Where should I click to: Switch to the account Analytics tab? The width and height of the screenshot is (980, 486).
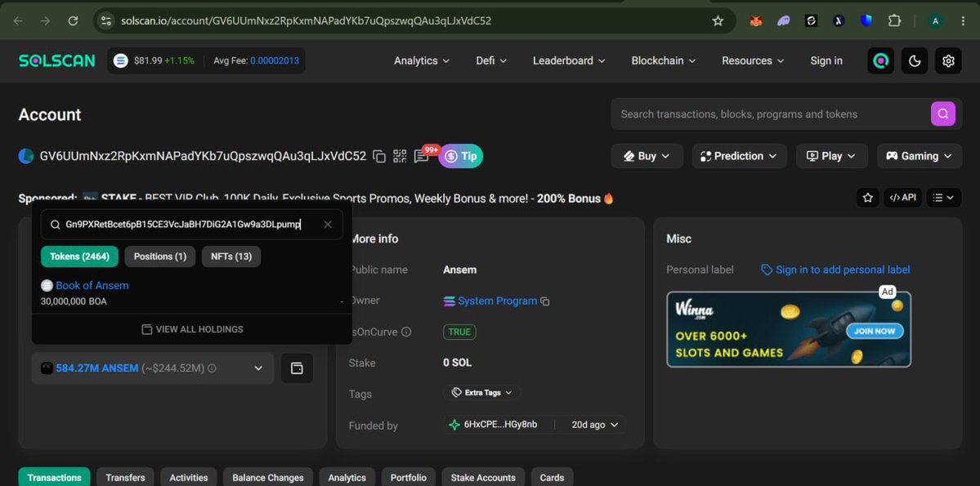point(347,477)
